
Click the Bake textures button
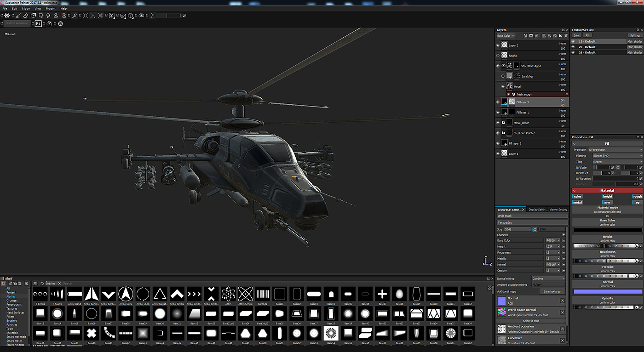[x=552, y=291]
